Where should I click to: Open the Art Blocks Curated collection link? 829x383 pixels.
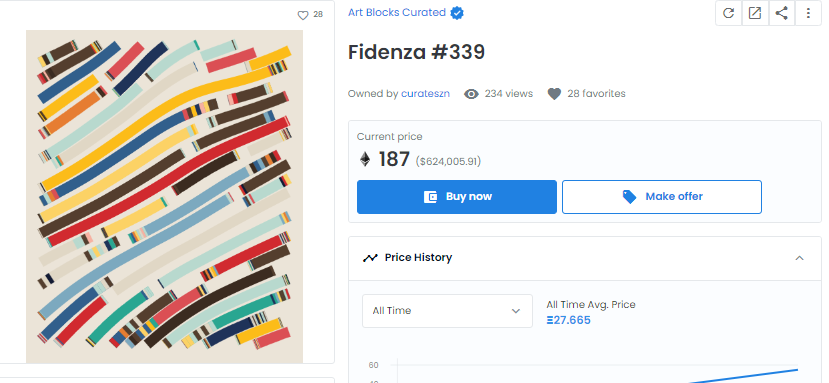397,13
